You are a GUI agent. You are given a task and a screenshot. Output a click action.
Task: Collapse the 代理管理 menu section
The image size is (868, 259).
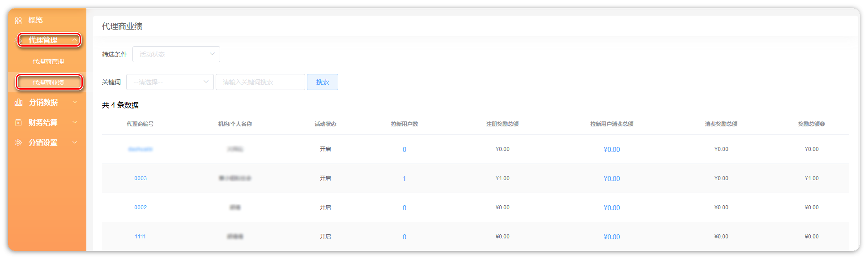(x=75, y=40)
